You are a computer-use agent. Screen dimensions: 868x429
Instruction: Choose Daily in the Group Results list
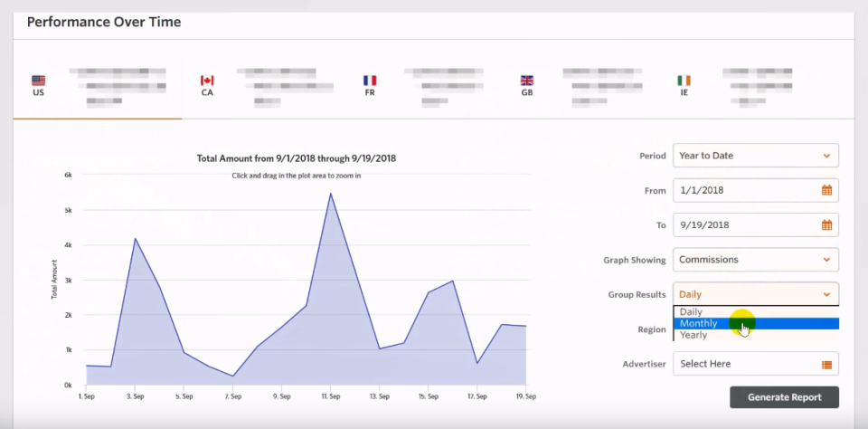(756, 312)
